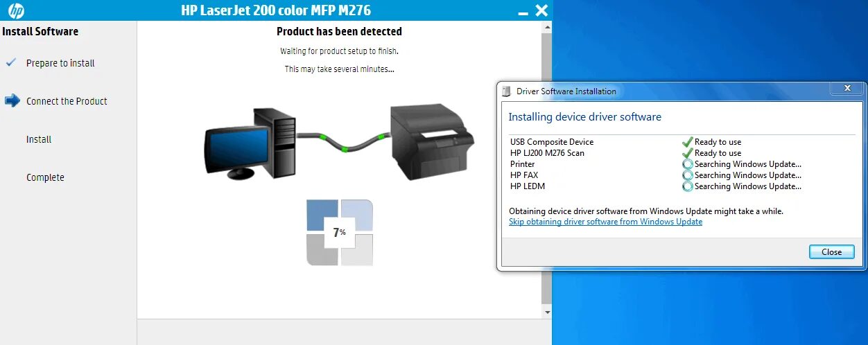Click the installer scrollbar up arrow
Image resolution: width=868 pixels, height=345 pixels.
tap(547, 26)
